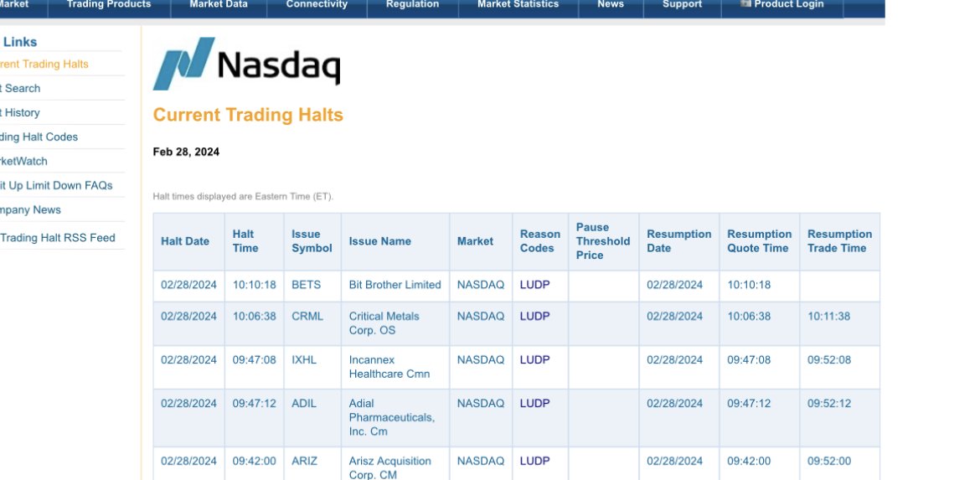Open the Market Statistics menu

(x=518, y=4)
